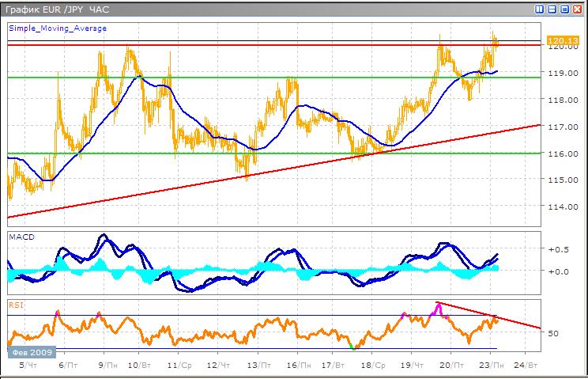Select the Simple_Moving_Average indicator label
Image resolution: width=588 pixels, height=379 pixels.
(x=58, y=28)
